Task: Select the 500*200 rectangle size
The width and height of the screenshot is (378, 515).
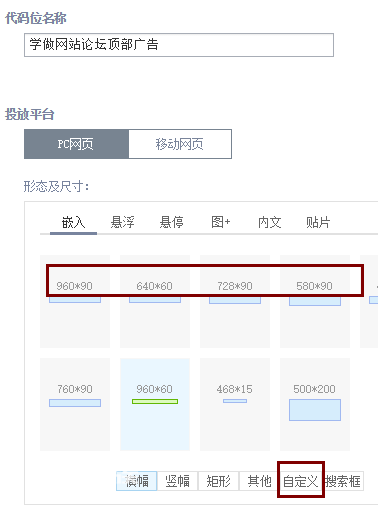Action: 315,404
